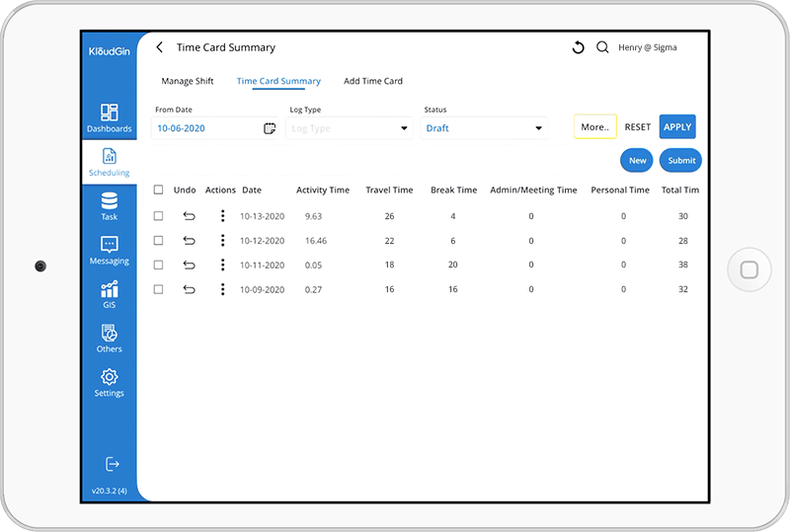Switch to the Manage Shift tab
The width and height of the screenshot is (790, 532).
(188, 81)
